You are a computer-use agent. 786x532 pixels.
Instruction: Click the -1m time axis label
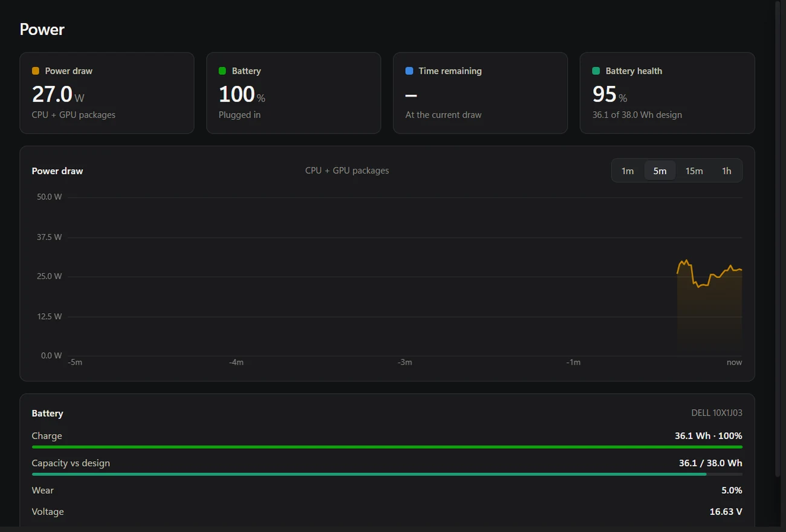tap(573, 362)
